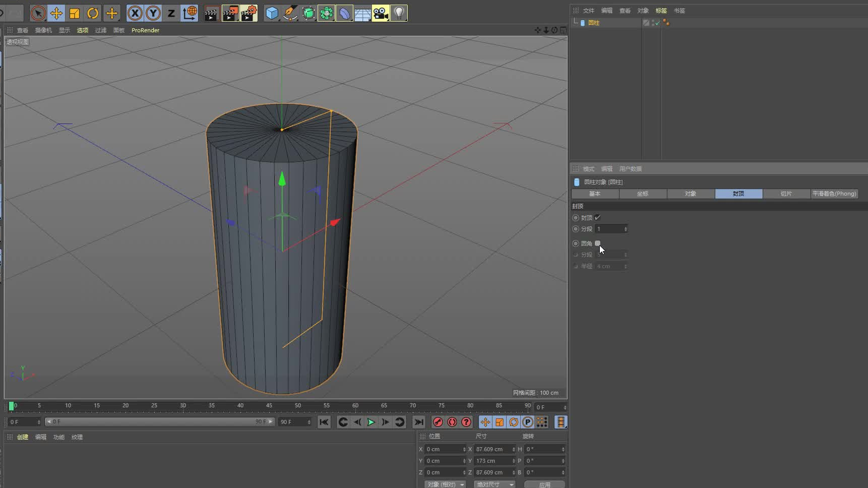Open the frame rate dropdown showing 90 F
This screenshot has height=488, width=868.
(295, 422)
